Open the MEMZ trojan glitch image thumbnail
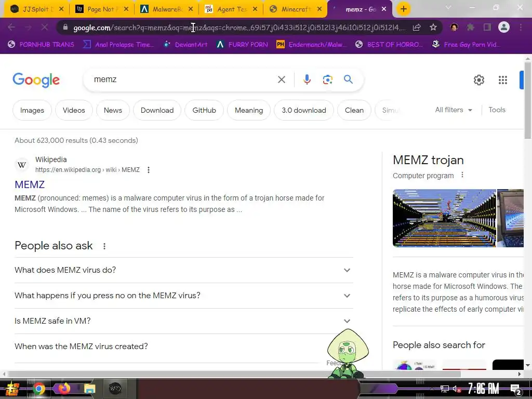Viewport: 532px width, 399px height. tap(444, 218)
